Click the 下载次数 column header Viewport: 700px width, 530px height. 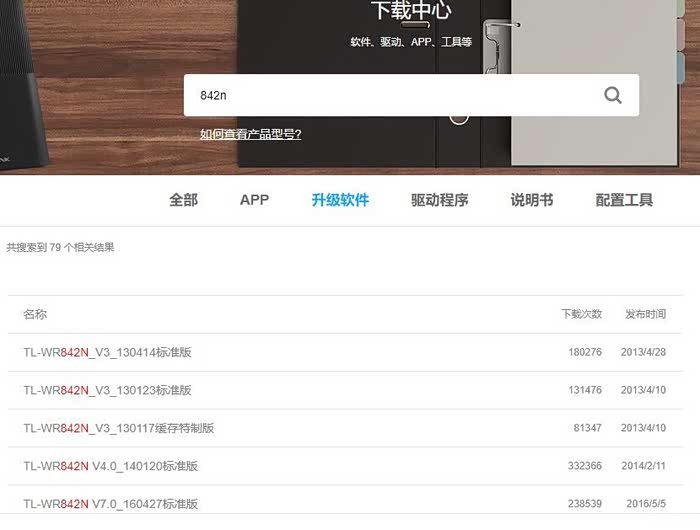pyautogui.click(x=581, y=314)
